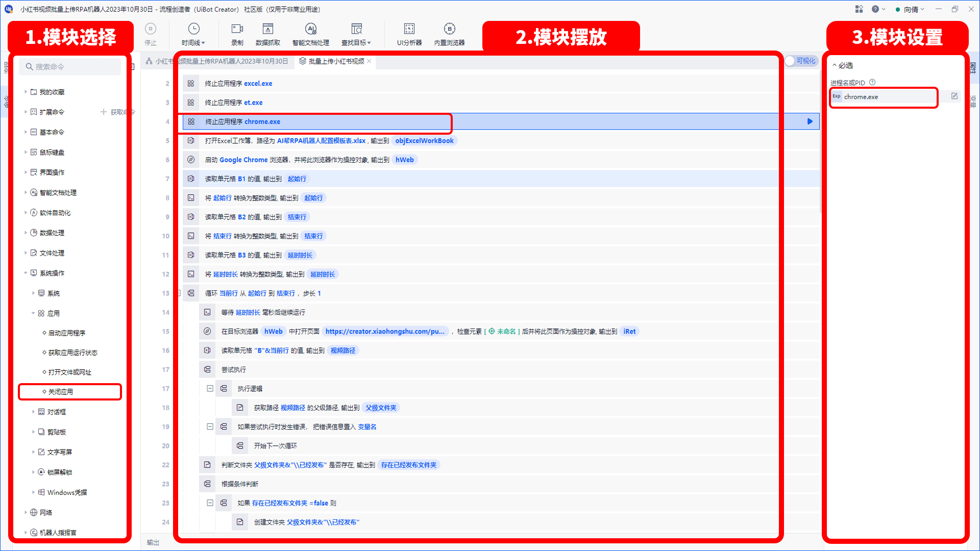Click the run arrow on line 4

pos(810,121)
